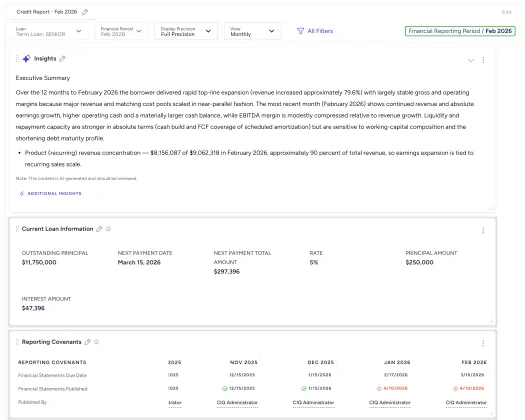525x420 pixels.
Task: Open the View Monthly dropdown
Action: pos(252,31)
